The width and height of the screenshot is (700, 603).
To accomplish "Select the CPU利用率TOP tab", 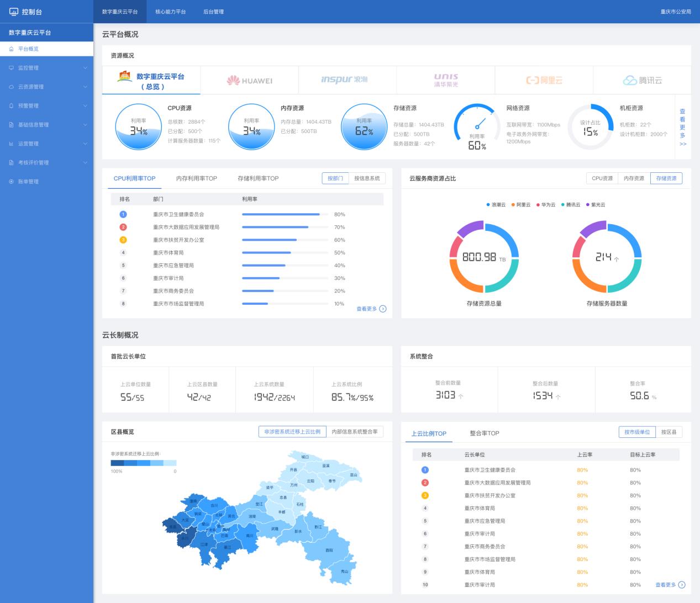I will coord(134,178).
